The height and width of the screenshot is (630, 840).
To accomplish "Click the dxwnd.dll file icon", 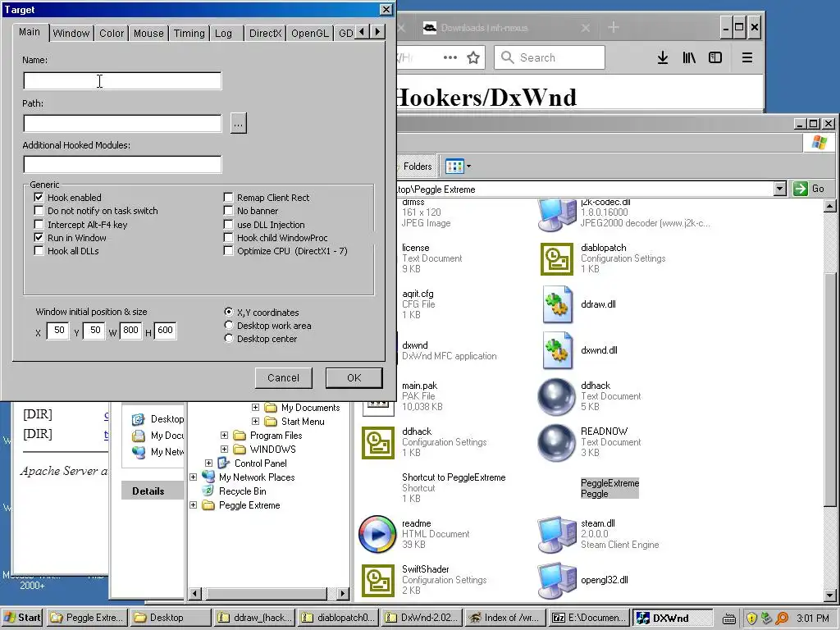I will tap(557, 350).
